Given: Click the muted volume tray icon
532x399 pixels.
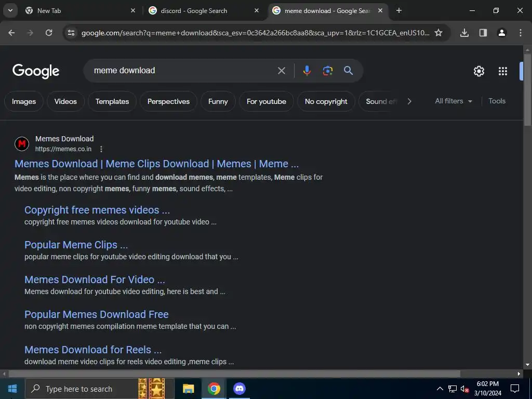Looking at the screenshot, I should pyautogui.click(x=465, y=389).
